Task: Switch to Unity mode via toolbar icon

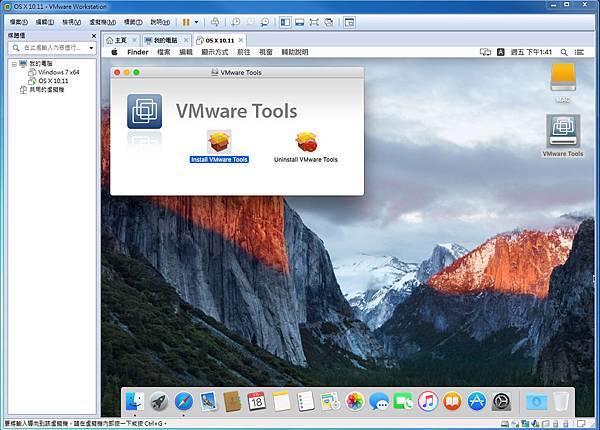Action: [x=329, y=22]
